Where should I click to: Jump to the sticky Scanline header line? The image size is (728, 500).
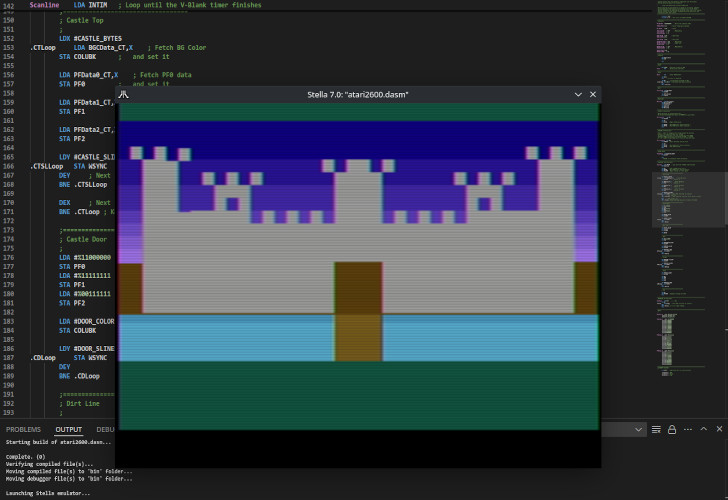pos(45,5)
